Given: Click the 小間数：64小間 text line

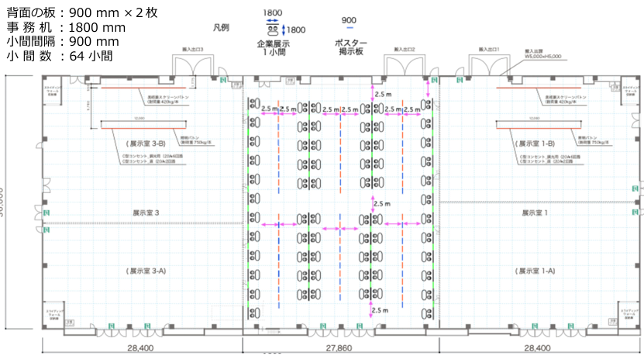Looking at the screenshot, I should (59, 56).
